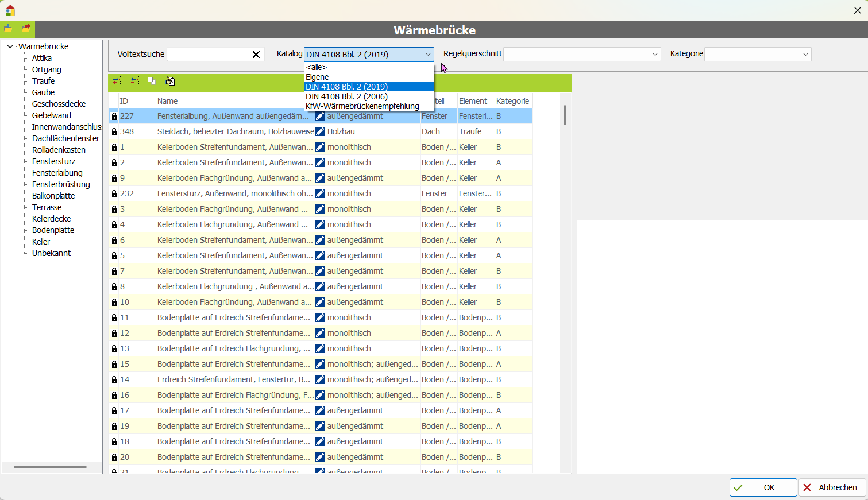Viewport: 868px width, 500px height.
Task: Click the duplicate entry icon in green toolbar
Action: (x=152, y=81)
